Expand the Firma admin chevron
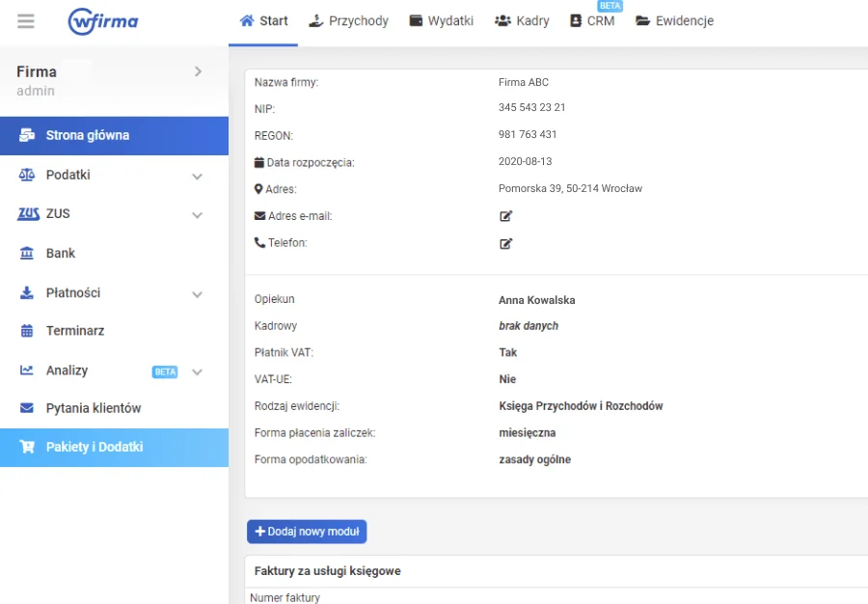 (198, 71)
